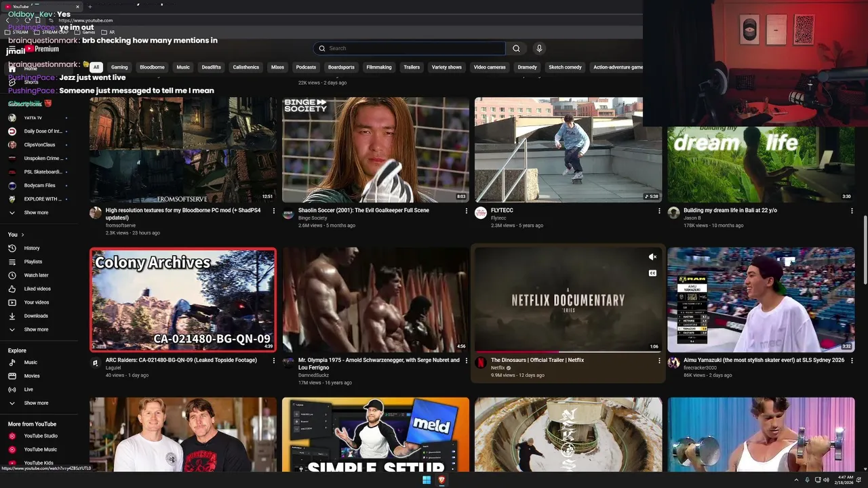Image resolution: width=868 pixels, height=488 pixels.
Task: Open Aimu Yamazuki SLS Sydney video title
Action: (x=764, y=361)
